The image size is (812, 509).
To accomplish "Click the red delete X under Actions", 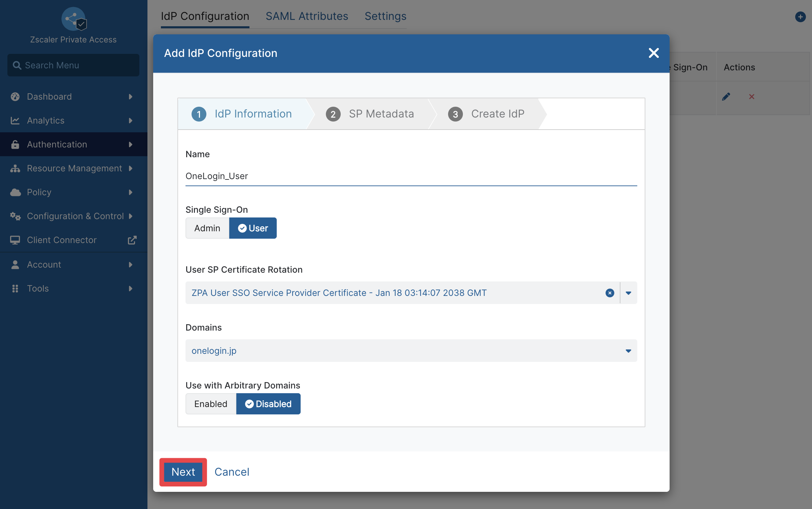I will point(751,97).
